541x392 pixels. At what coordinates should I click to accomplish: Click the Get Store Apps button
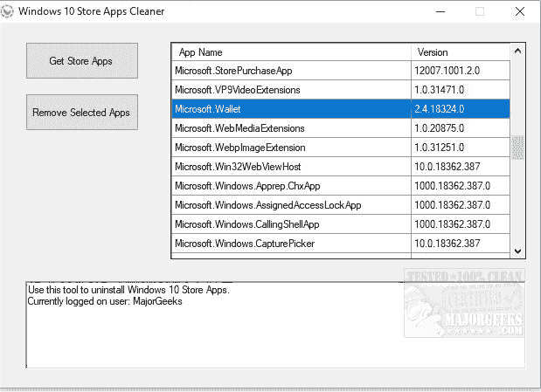pyautogui.click(x=82, y=61)
